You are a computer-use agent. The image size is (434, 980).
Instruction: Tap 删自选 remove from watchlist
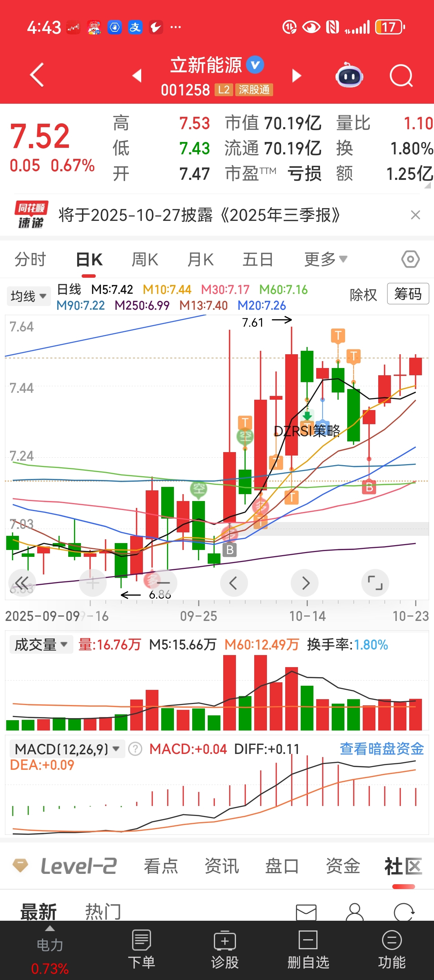point(308,949)
